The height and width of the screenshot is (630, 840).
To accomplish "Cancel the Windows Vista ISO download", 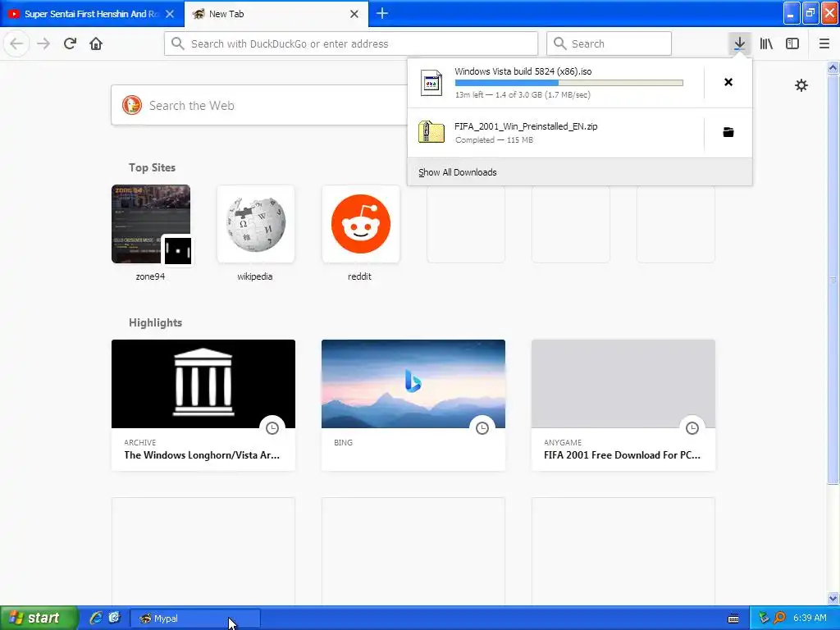I will (x=728, y=82).
